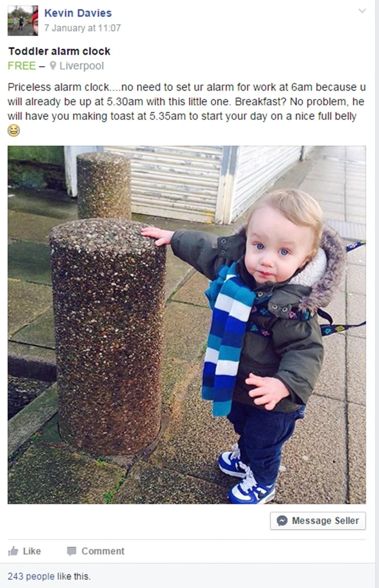This screenshot has height=588, width=379.
Task: Click the Messenger icon on Message Seller
Action: 282,521
